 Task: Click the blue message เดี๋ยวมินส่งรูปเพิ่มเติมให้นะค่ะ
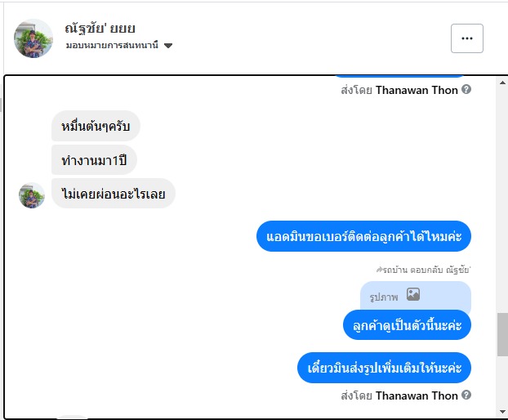coord(384,368)
